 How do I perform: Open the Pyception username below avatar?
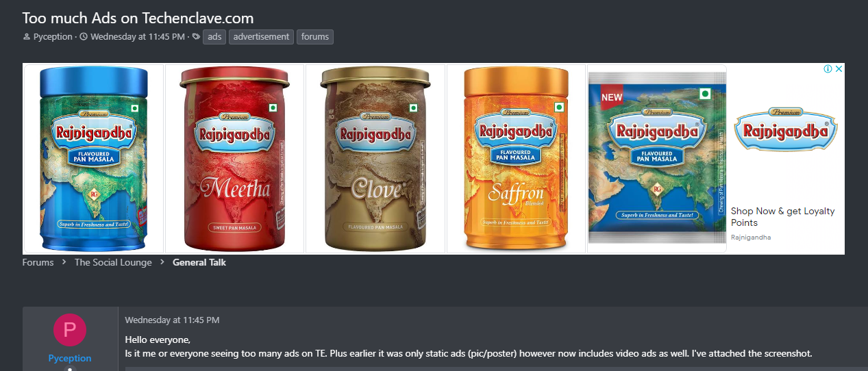click(70, 358)
